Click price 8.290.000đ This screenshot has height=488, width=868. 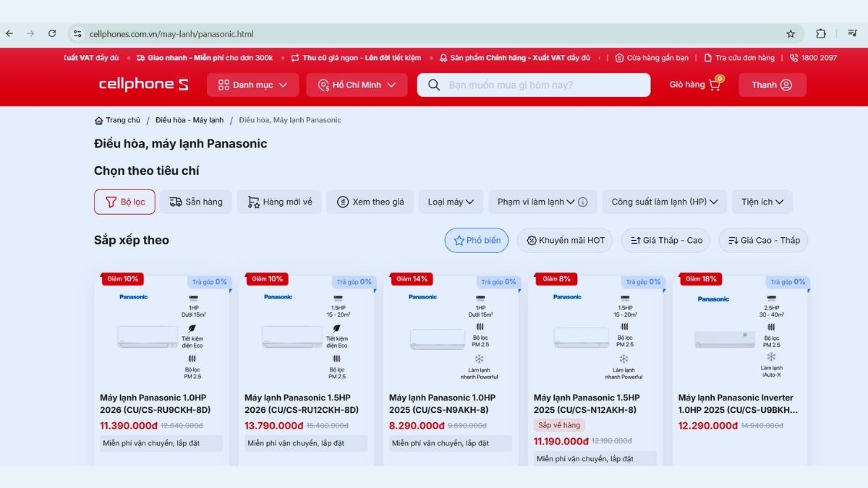point(417,426)
